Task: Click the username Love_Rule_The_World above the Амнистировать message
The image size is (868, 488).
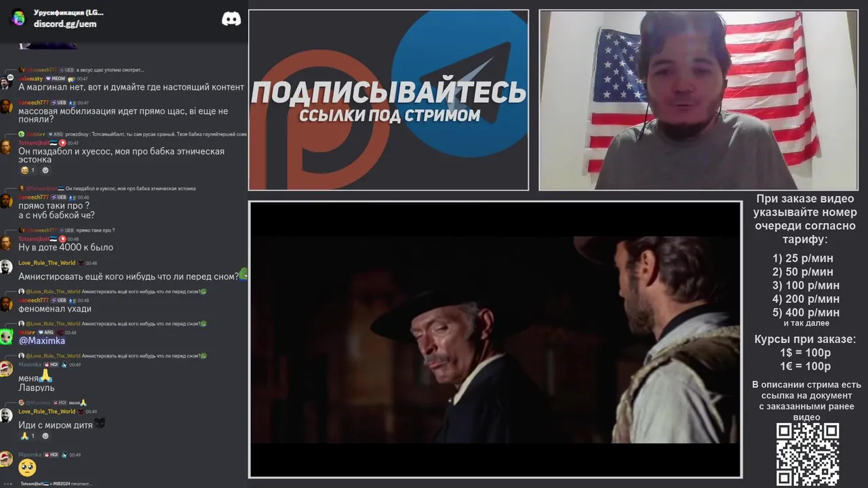Action: (47, 263)
